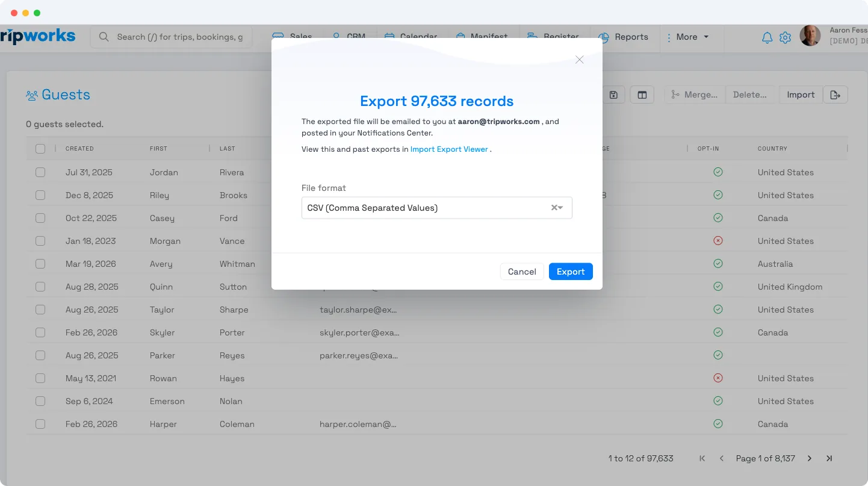Screen dimensions: 868x486
Task: Close the export dialog with the X
Action: [x=579, y=60]
